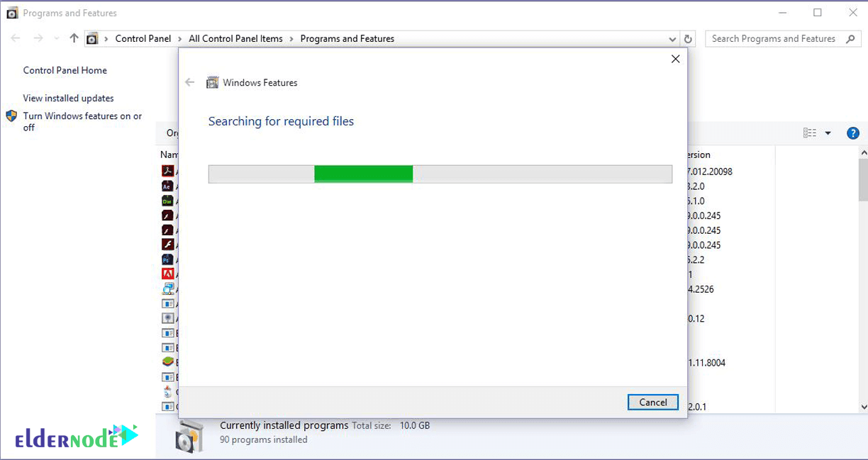Viewport: 868px width, 460px height.
Task: Expand the view options dropdown arrow
Action: tap(828, 133)
